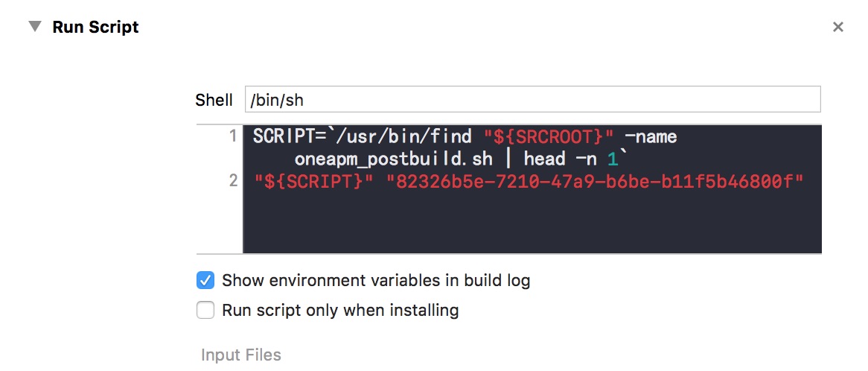
Task: Place cursor on "${SCRIPT}" token on line 2
Action: [313, 180]
